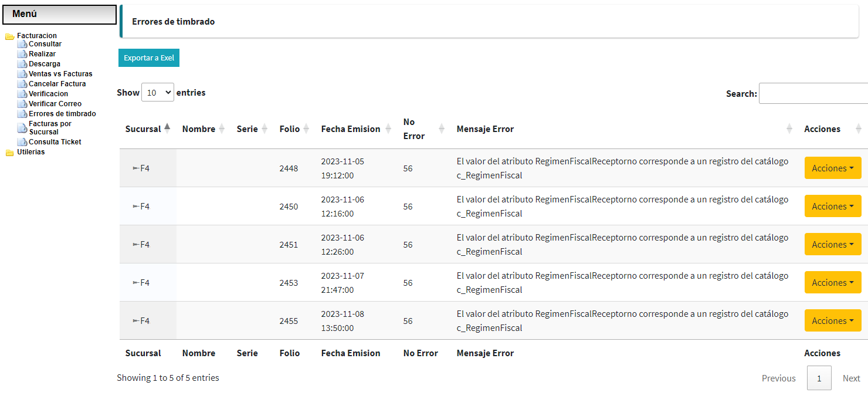Open Ventas vs Facturas in the menu
Screen dimensions: 868x409
pos(60,74)
